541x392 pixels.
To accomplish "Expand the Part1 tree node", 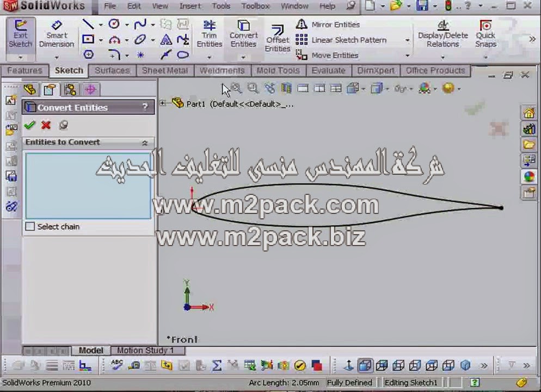I will tap(163, 102).
